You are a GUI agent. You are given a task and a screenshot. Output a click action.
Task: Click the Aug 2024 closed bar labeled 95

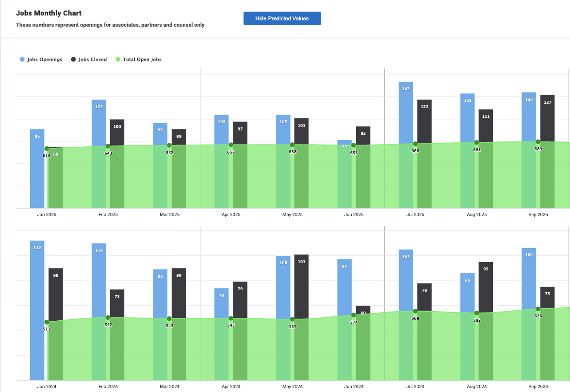(x=486, y=286)
